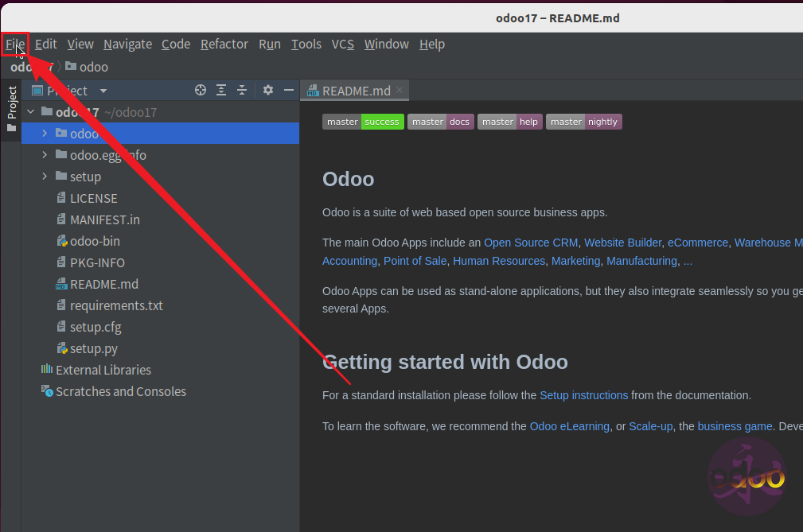803x532 pixels.
Task: Hide the Project panel with minus icon
Action: click(289, 91)
